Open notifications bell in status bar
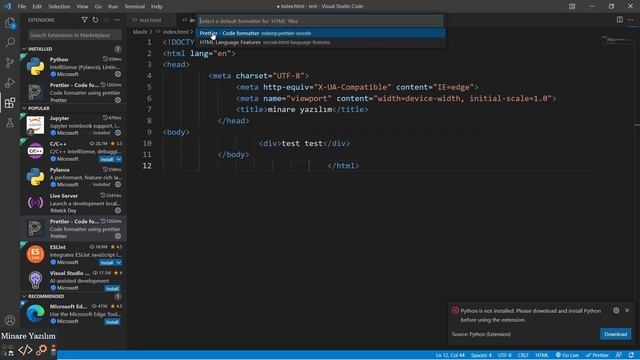 (631, 355)
